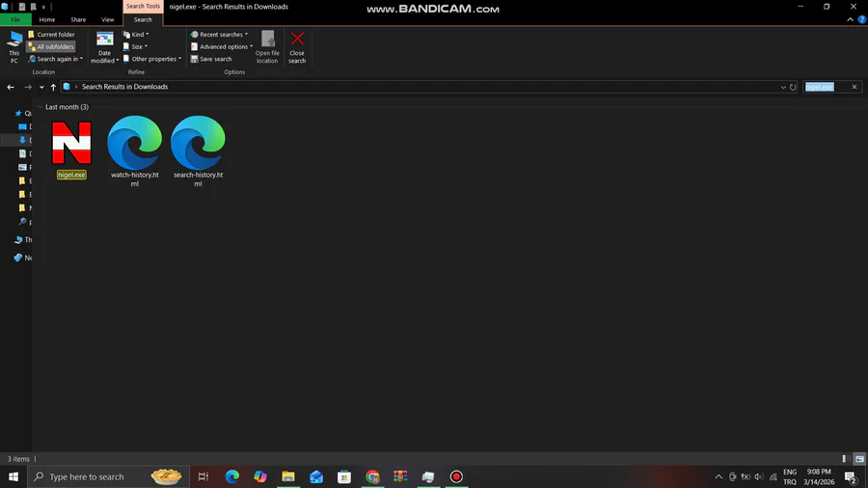Click the address bar showing Search Results in Downloads
Screen dimensions: 868x488
coord(420,87)
